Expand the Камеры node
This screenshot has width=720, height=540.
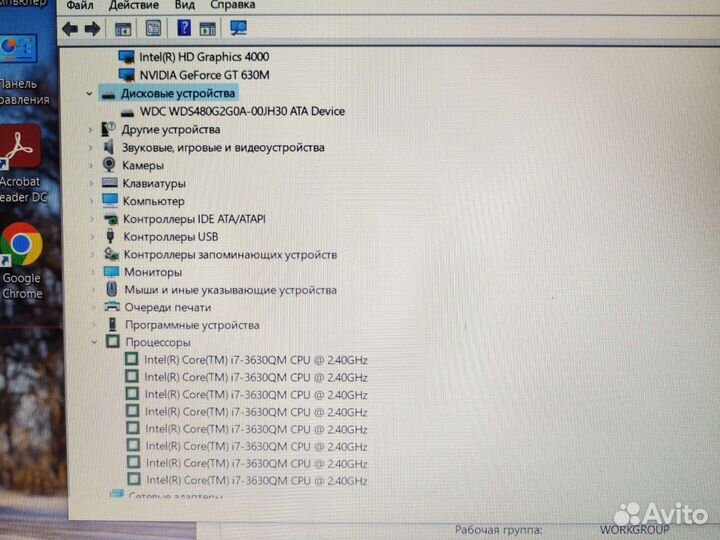(91, 165)
